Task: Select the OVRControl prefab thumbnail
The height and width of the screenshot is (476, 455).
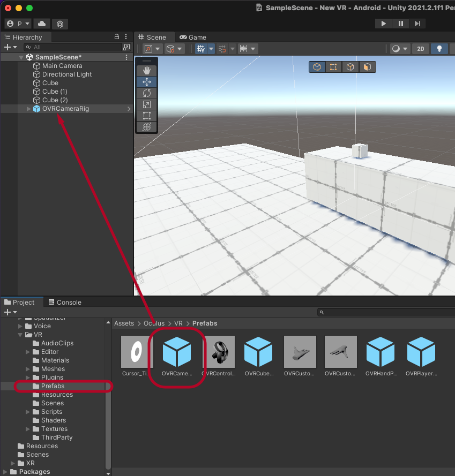Action: [x=219, y=352]
